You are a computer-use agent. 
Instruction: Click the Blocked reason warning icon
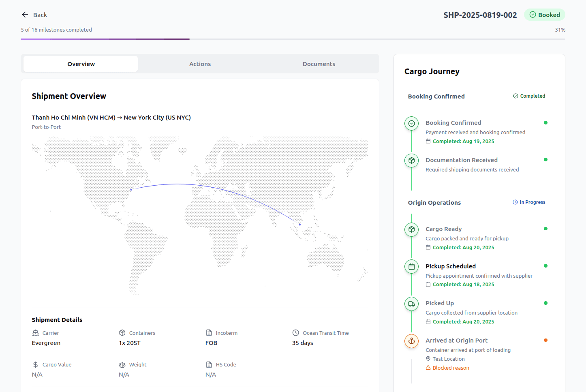pos(428,368)
